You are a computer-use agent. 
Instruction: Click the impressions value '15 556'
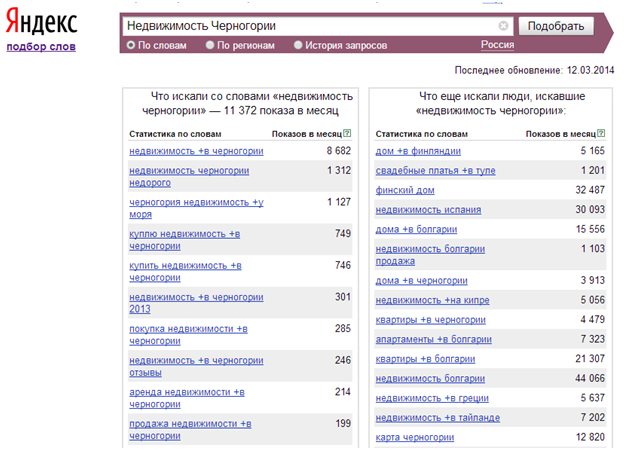(590, 229)
